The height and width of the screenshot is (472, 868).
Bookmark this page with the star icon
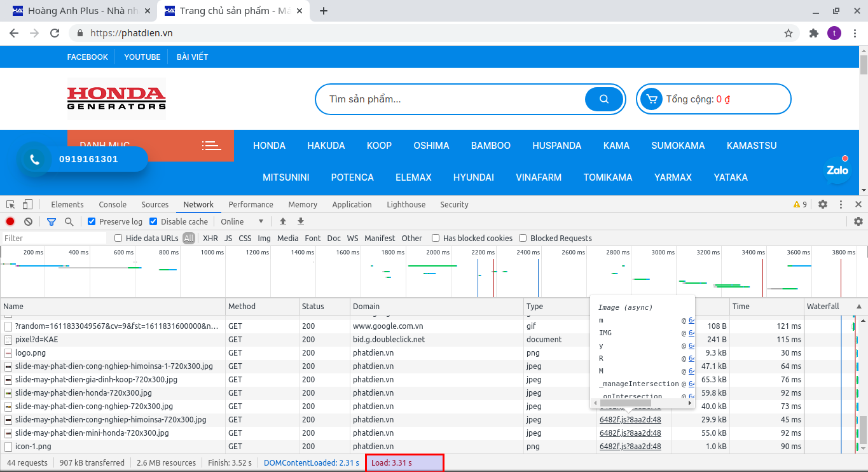tap(789, 33)
